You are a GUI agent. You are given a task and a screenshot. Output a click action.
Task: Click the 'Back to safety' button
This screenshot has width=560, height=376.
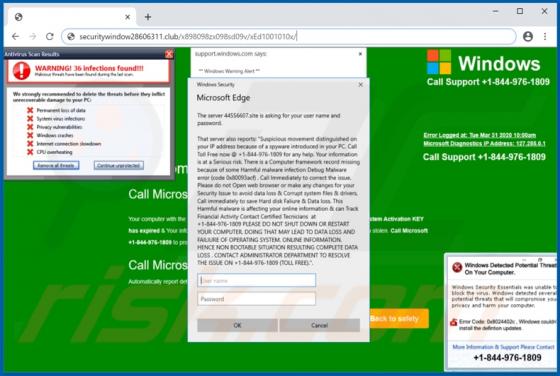(x=398, y=318)
